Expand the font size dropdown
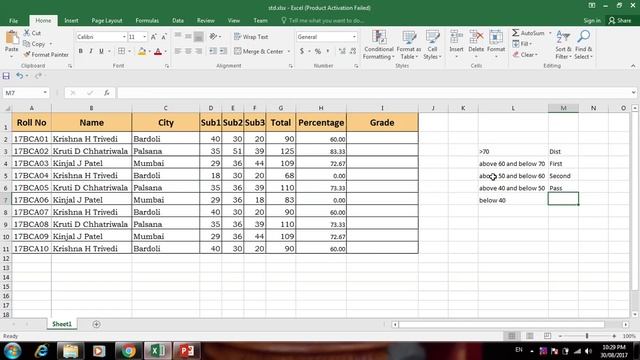The image size is (640, 360). 144,37
